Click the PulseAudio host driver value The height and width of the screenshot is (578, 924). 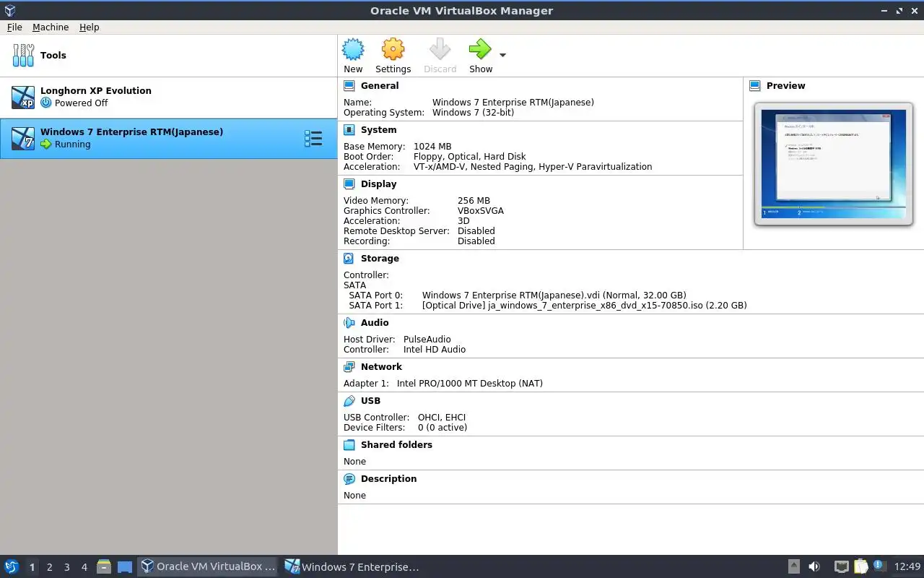[x=427, y=340]
